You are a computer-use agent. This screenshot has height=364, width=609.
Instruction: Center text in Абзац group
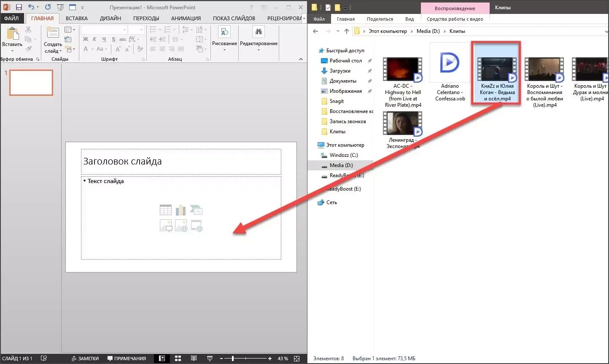point(162,49)
